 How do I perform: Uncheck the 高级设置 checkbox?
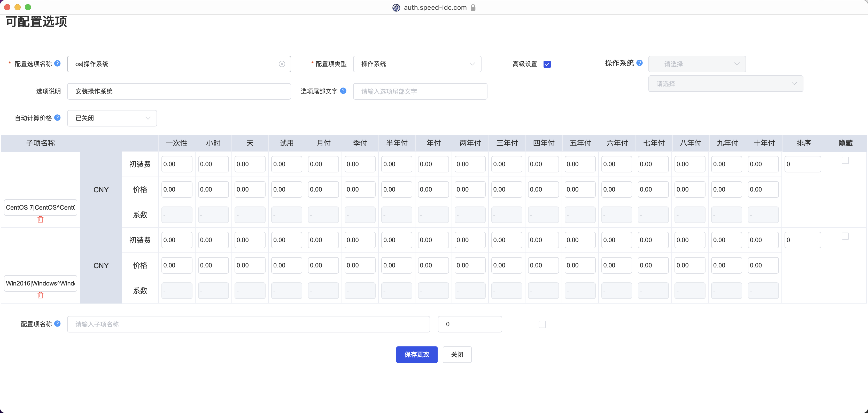(547, 64)
